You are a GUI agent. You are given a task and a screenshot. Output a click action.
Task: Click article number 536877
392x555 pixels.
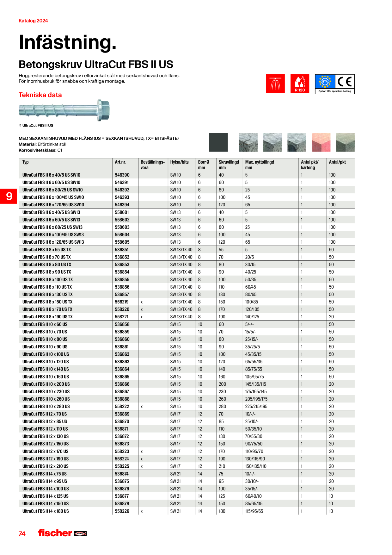[x=122, y=496]
